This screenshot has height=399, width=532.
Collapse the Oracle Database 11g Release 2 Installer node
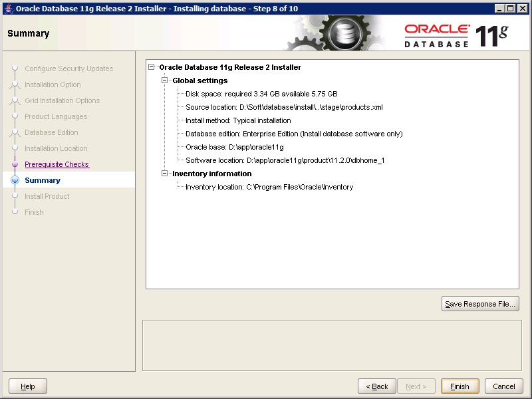click(x=152, y=67)
